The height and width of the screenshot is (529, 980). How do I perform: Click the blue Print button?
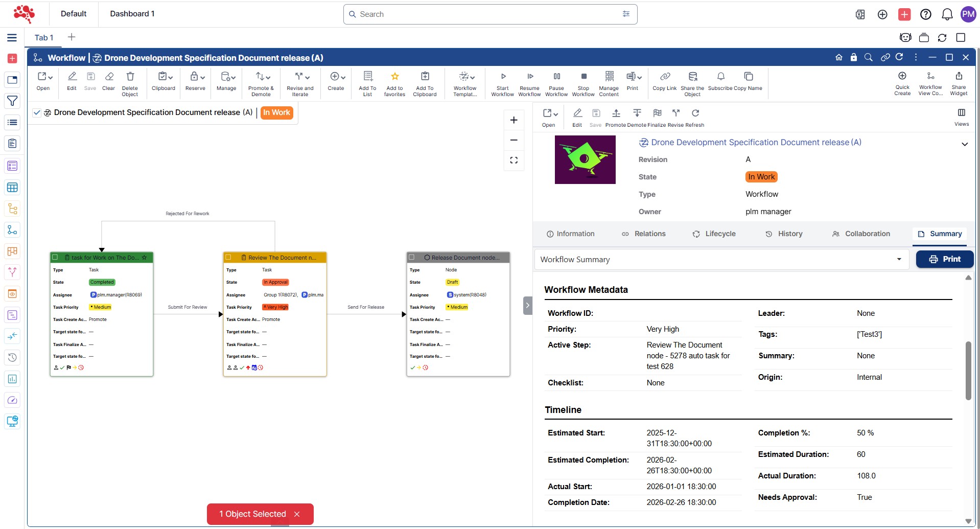(x=944, y=259)
